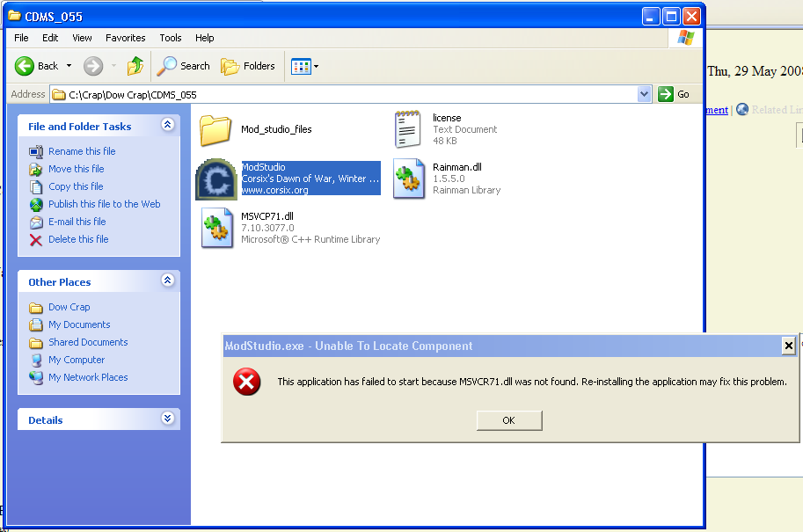Click the My Computer icon
The width and height of the screenshot is (803, 532).
(x=36, y=360)
